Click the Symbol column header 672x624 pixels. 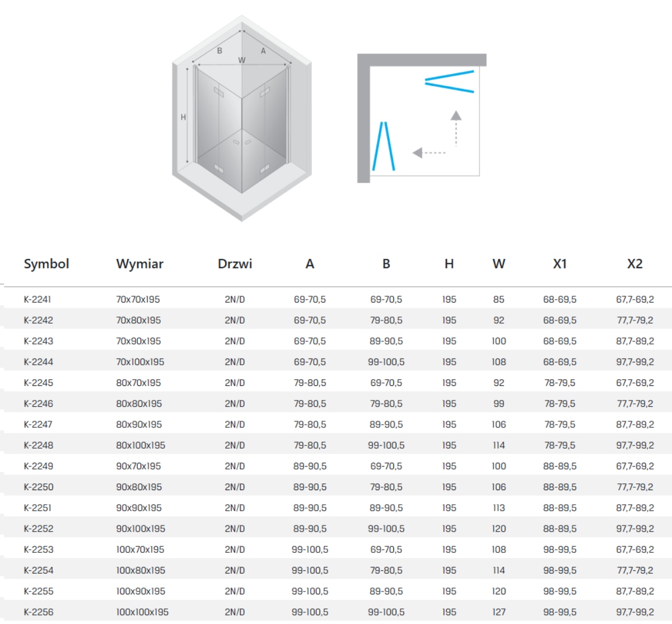coord(46,264)
